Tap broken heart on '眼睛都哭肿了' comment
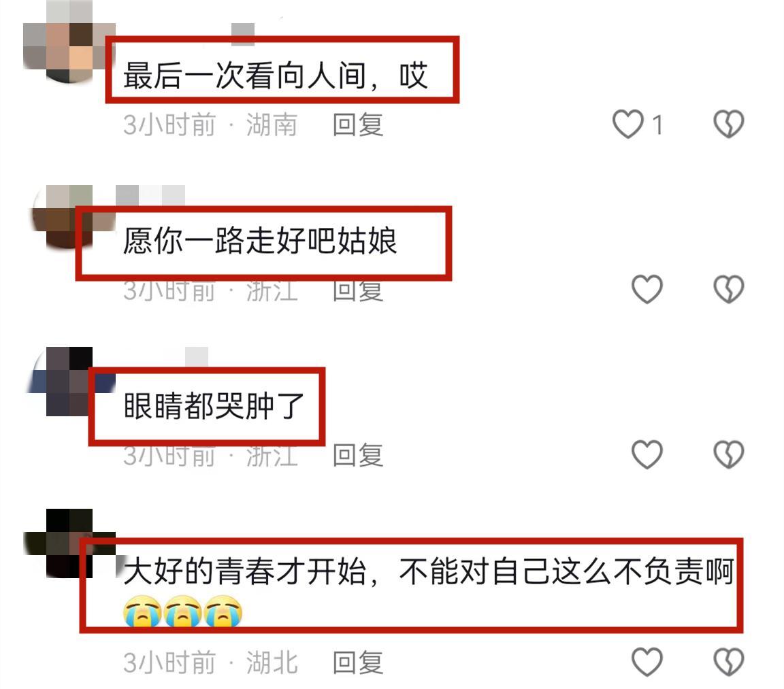 point(728,454)
